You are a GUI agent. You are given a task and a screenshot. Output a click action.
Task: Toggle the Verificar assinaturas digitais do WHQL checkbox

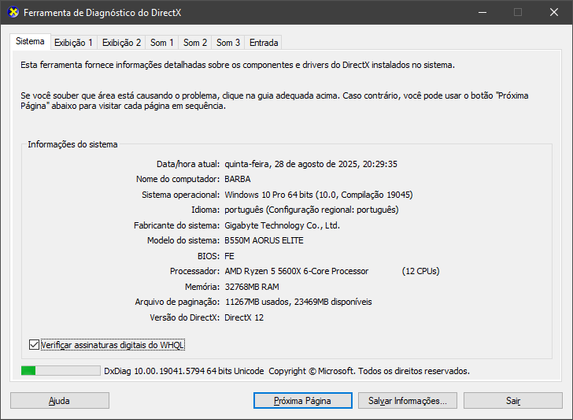pyautogui.click(x=34, y=345)
